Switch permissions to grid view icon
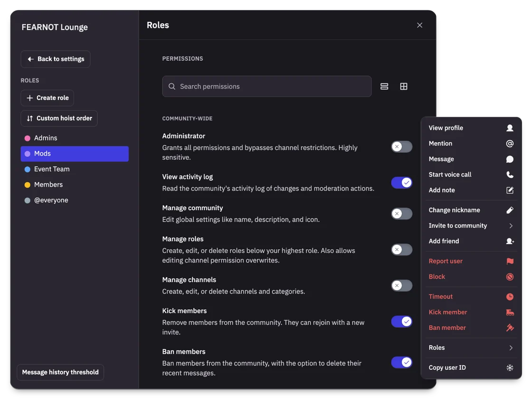The width and height of the screenshot is (532, 399). pos(403,86)
